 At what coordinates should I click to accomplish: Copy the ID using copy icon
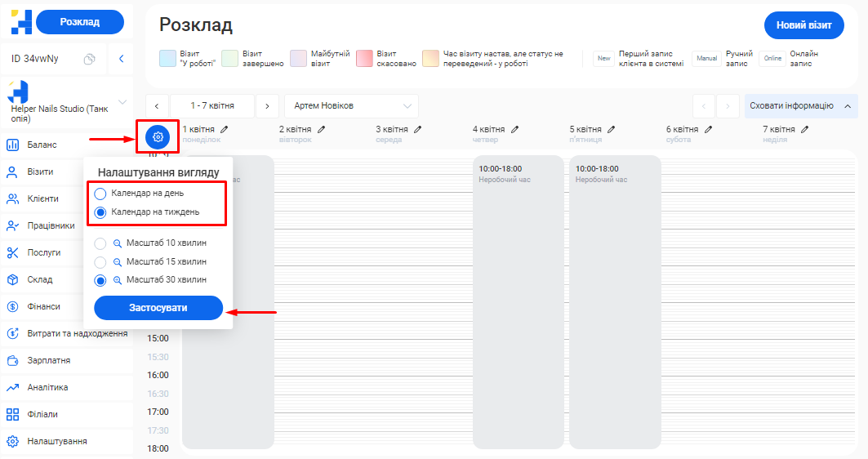point(90,59)
